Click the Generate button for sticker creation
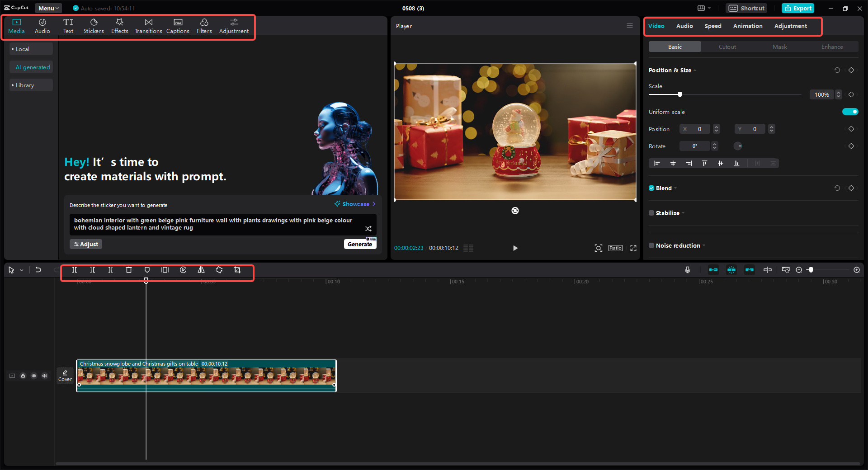868x470 pixels. tap(360, 244)
